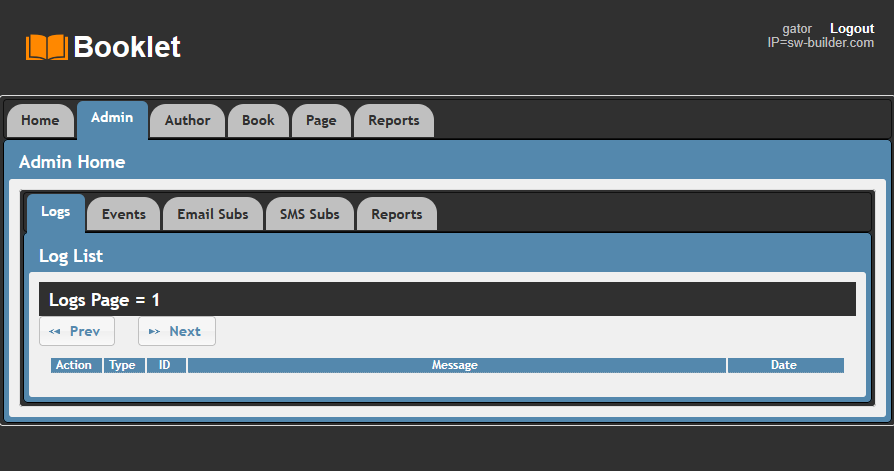The height and width of the screenshot is (471, 894).
Task: Click the Admin Home heading
Action: point(72,162)
